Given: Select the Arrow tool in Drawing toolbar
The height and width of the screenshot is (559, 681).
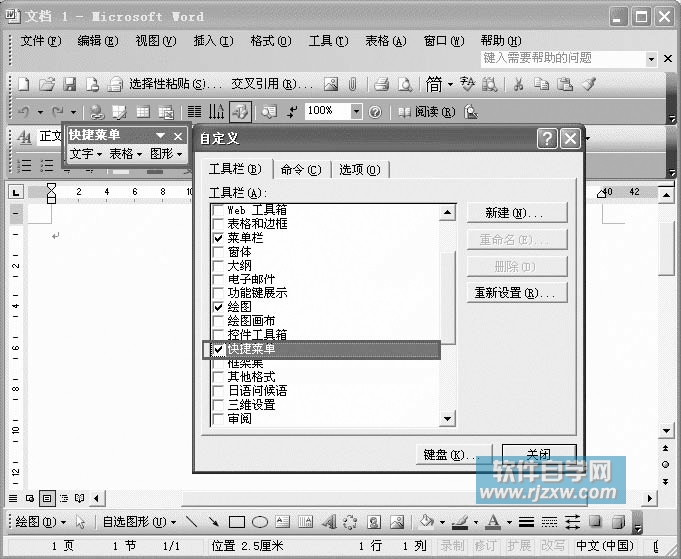Looking at the screenshot, I should point(213,522).
